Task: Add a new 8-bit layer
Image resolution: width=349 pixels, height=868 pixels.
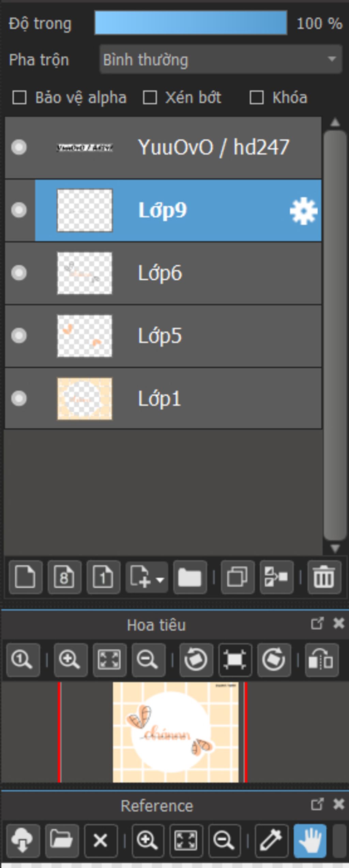Action: tap(64, 577)
